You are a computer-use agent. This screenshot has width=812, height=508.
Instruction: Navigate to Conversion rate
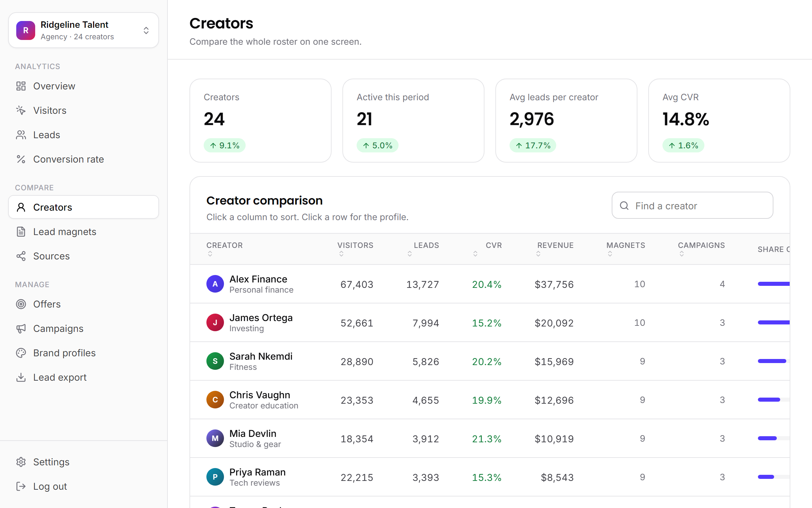coord(84,159)
